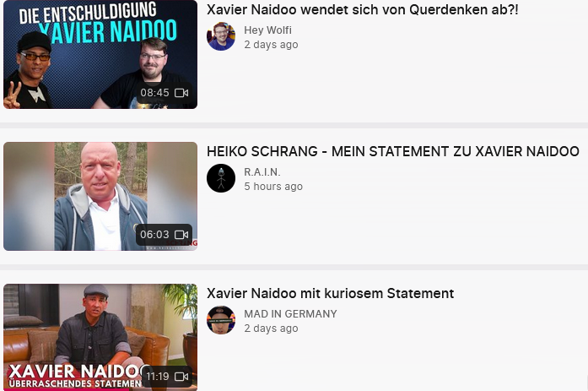Open the R.A.I.N. stick figure avatar
588x391 pixels.
tap(221, 178)
